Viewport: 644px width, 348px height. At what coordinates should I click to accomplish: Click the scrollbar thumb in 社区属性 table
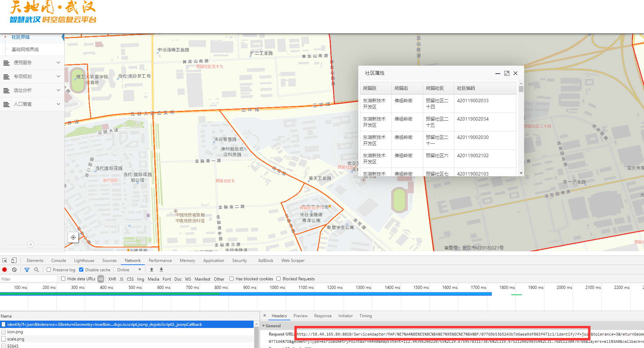521,89
